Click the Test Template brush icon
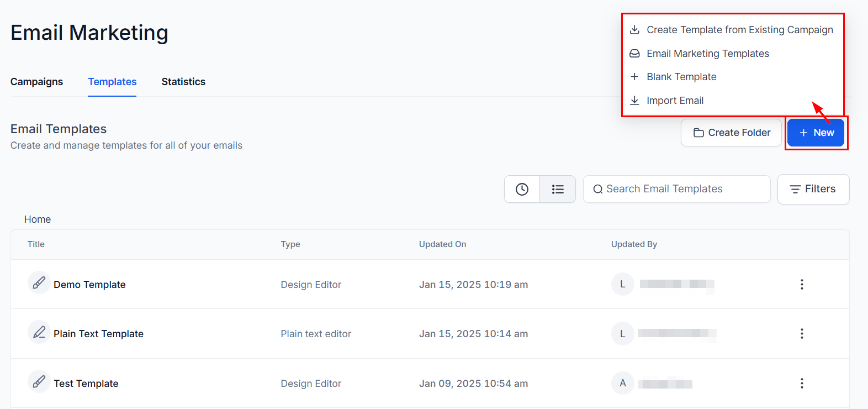Viewport: 868px width, 409px height. coord(39,382)
